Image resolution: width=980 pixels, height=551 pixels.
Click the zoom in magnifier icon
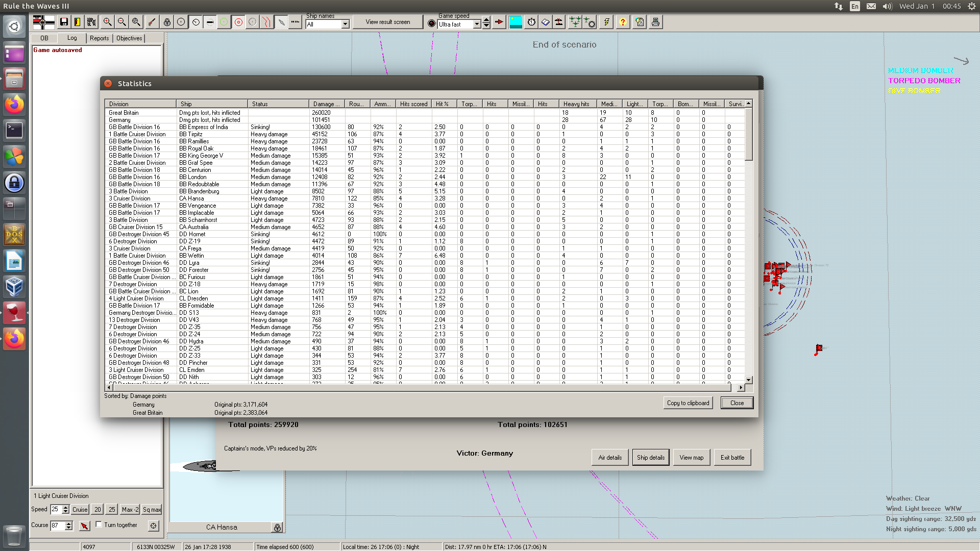pyautogui.click(x=107, y=22)
